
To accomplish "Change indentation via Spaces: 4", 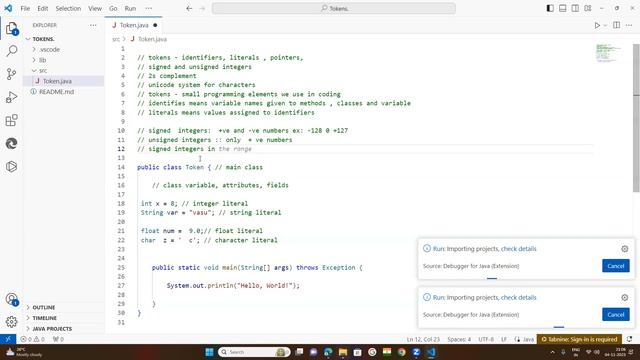I will tap(459, 339).
